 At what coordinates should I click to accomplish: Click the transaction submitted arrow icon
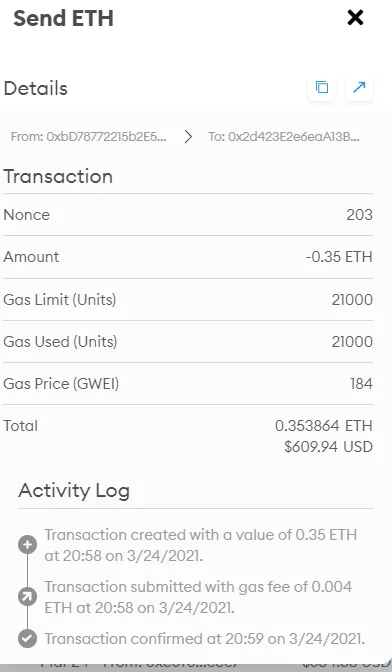[27, 597]
